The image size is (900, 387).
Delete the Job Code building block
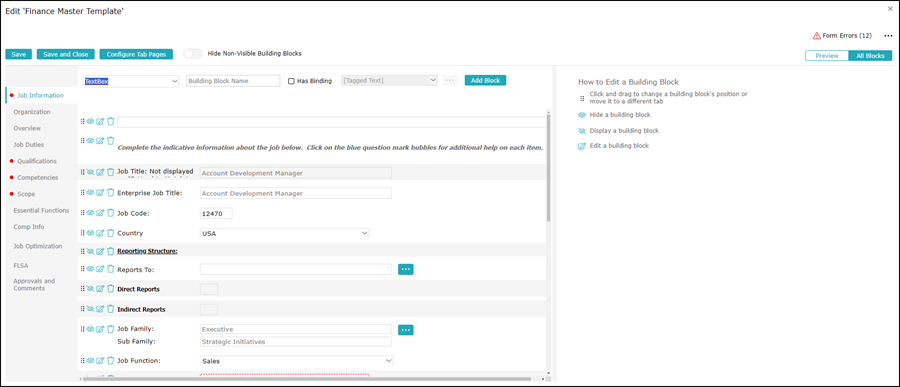coord(111,213)
